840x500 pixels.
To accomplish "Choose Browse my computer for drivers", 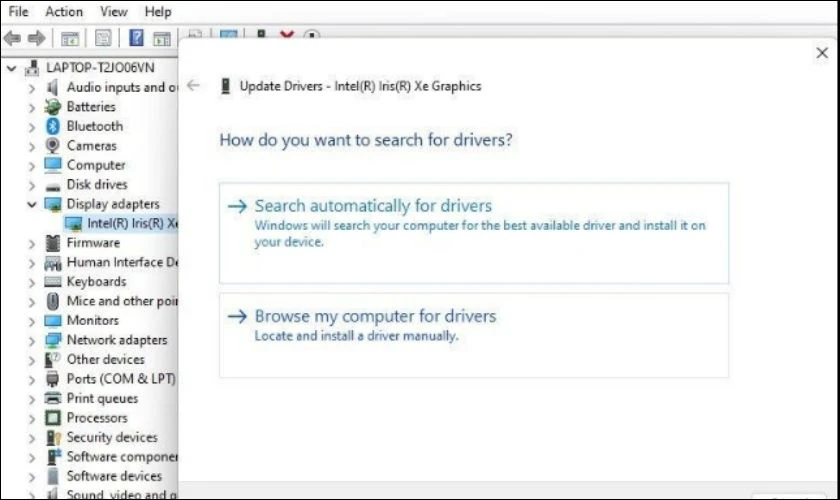I will (474, 335).
